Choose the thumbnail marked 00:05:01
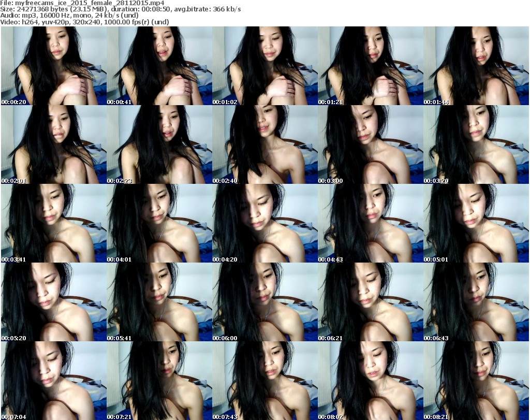This screenshot has height=420, width=530. 476,223
